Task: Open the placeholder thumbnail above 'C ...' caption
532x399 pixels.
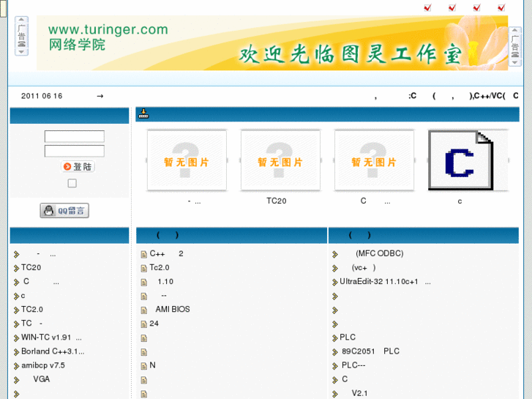Action: point(374,160)
